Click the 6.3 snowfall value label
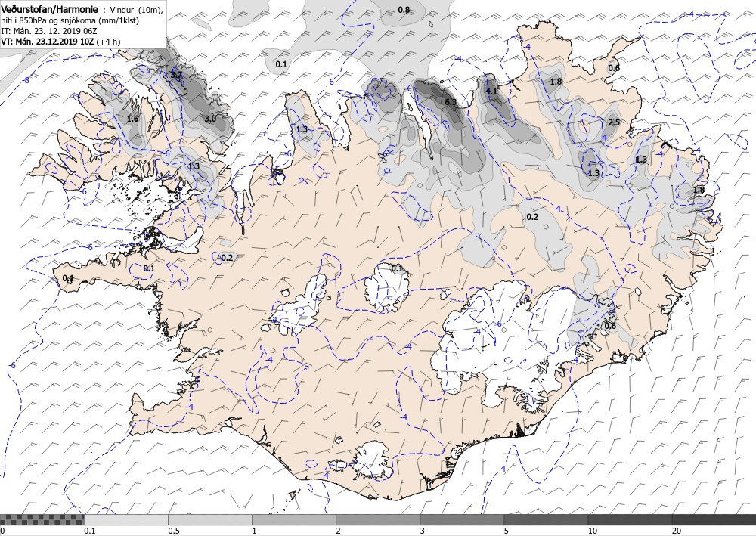 [x=451, y=102]
